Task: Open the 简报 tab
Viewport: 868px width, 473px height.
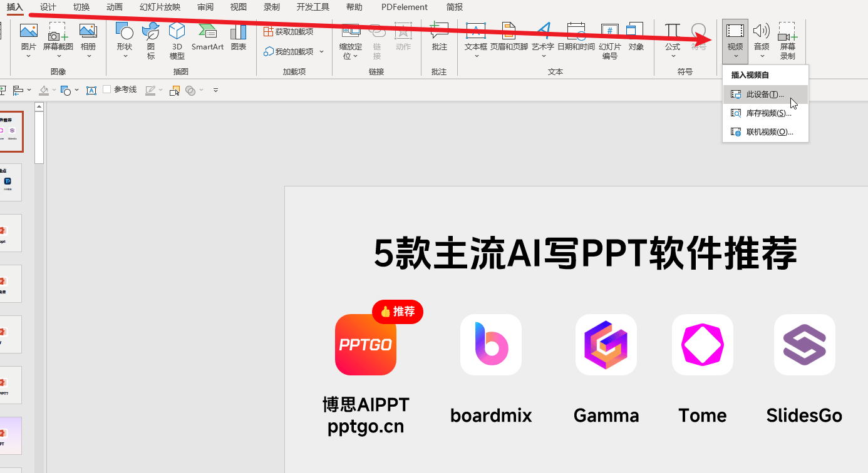Action: (455, 7)
